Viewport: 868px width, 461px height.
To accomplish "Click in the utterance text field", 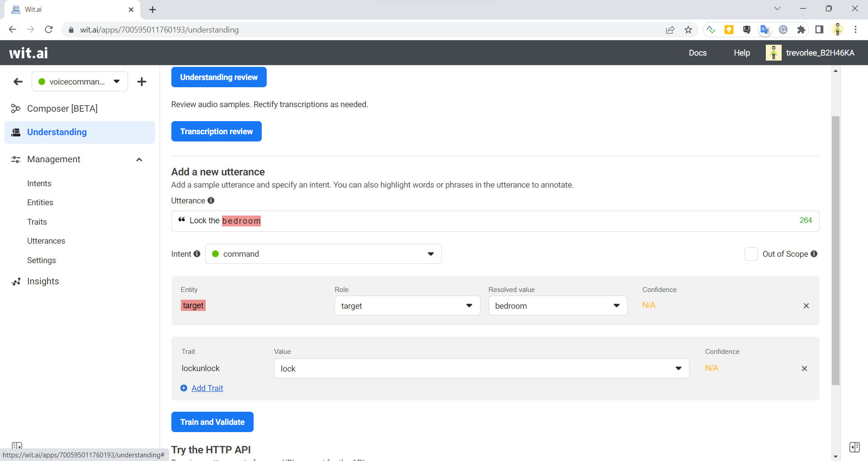I will 495,221.
